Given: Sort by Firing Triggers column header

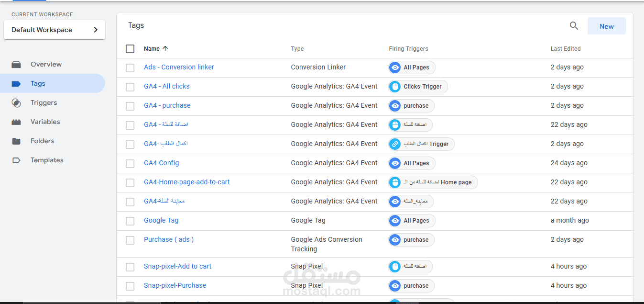Looking at the screenshot, I should (408, 49).
